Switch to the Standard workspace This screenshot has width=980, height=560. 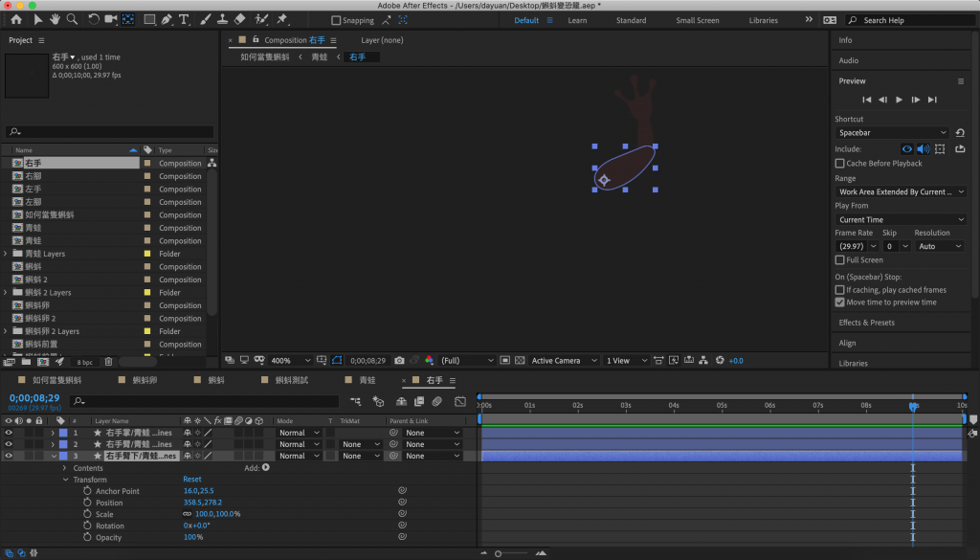pyautogui.click(x=631, y=21)
